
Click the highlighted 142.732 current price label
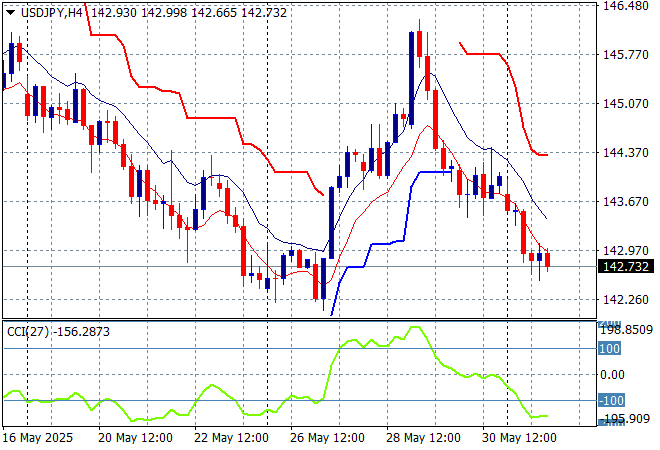click(x=627, y=267)
